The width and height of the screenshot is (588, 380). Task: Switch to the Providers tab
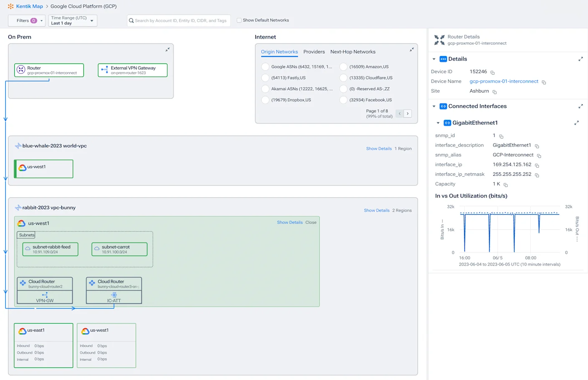(x=314, y=52)
